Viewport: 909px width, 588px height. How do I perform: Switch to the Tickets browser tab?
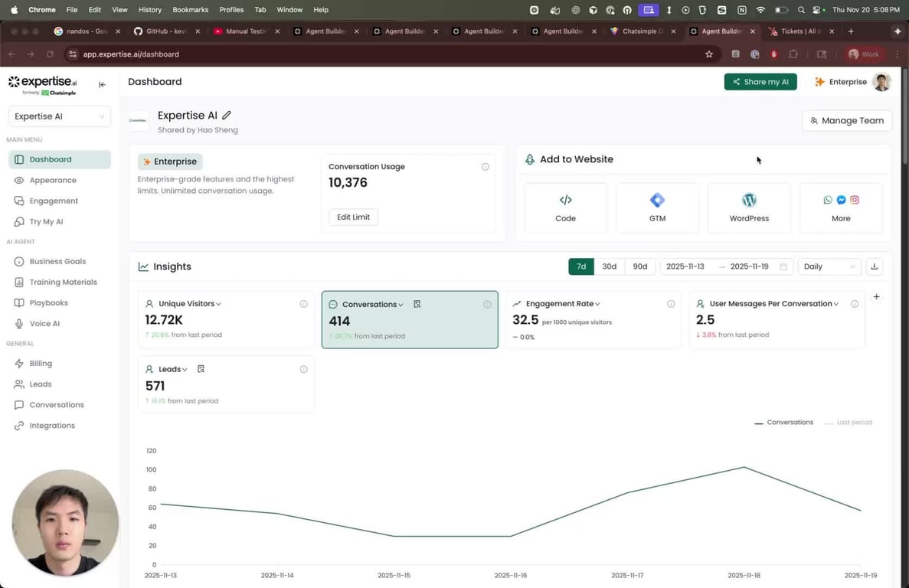point(802,31)
